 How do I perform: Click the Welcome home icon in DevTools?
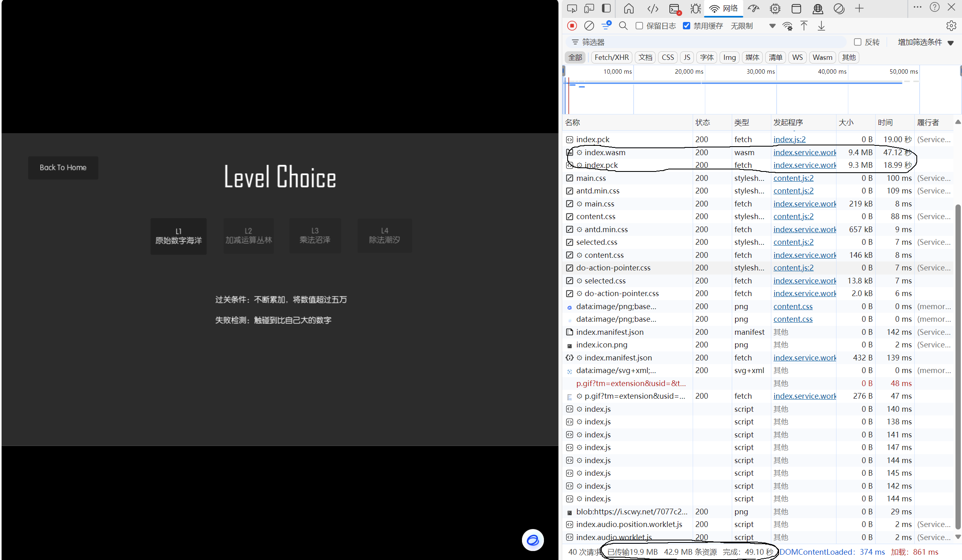pyautogui.click(x=629, y=9)
